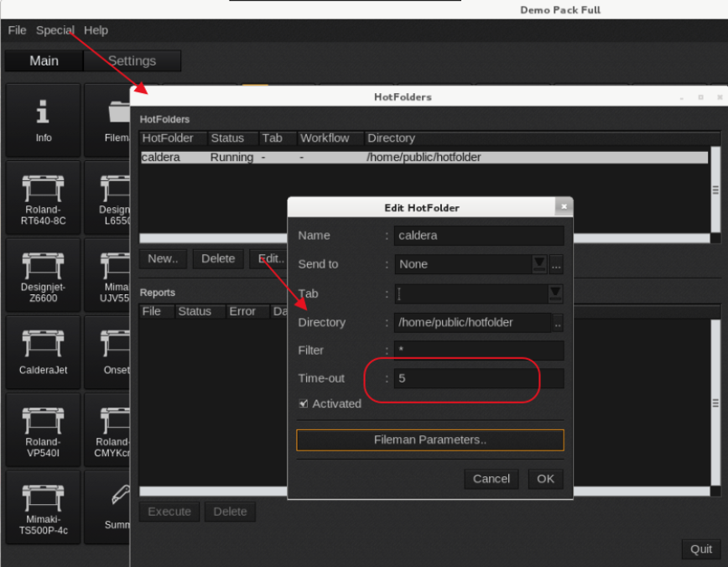Open the Mimaki-TS500P-4c printer icon
The image size is (728, 567).
pos(43,507)
